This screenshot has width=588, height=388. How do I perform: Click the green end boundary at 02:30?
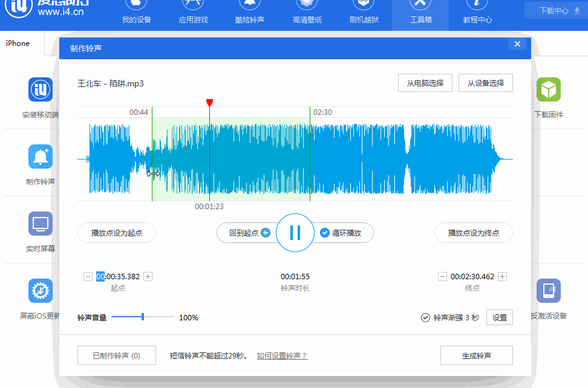point(310,154)
